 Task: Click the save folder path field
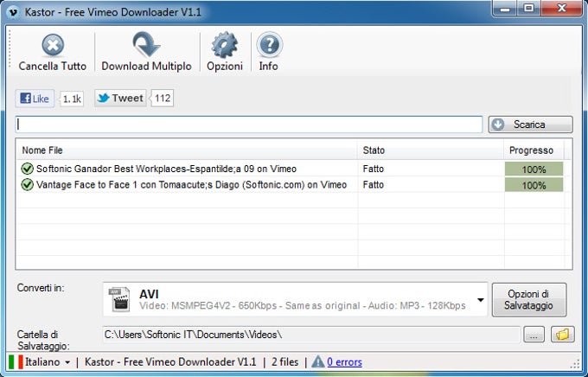point(311,335)
